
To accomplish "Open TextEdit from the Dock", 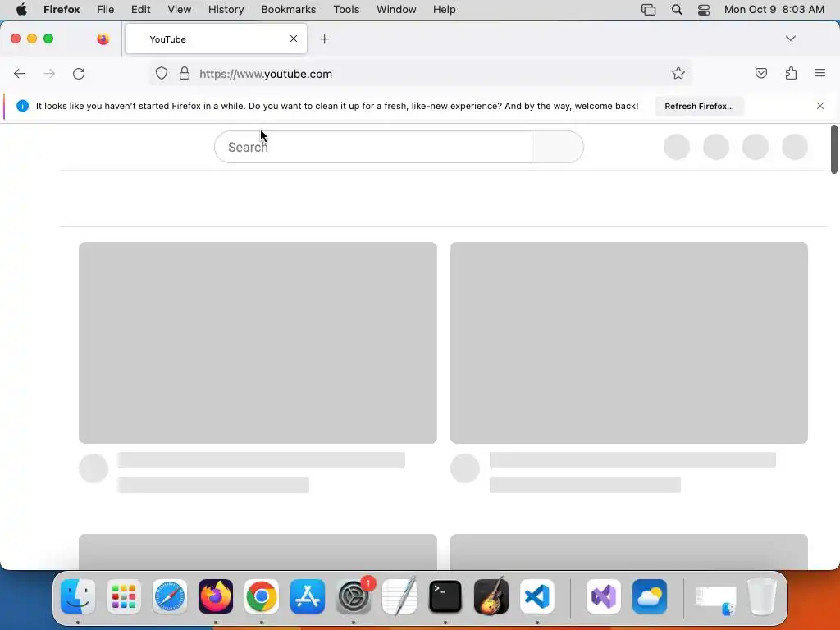I will (399, 596).
